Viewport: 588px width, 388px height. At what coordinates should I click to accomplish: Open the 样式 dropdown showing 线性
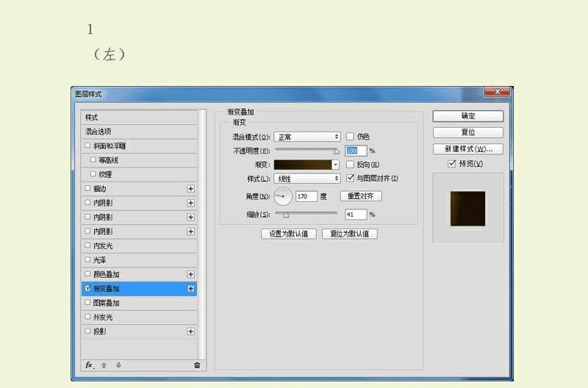pos(307,179)
